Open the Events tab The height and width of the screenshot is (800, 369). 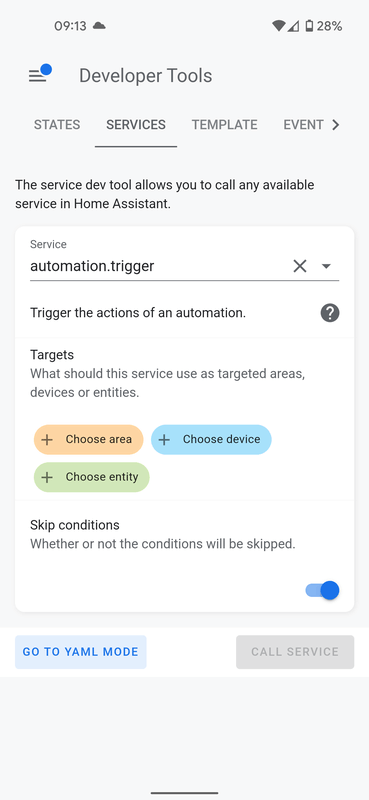(x=303, y=125)
